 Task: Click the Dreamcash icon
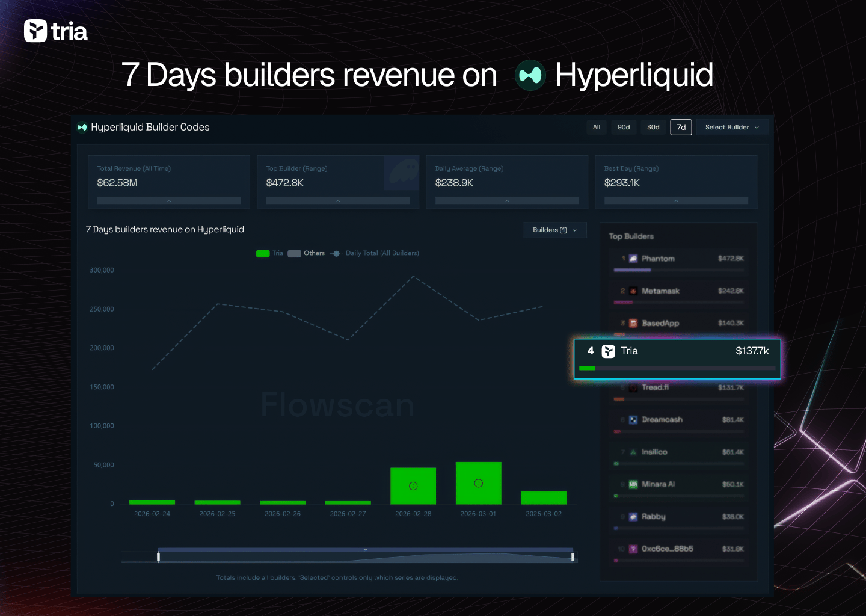coord(633,420)
